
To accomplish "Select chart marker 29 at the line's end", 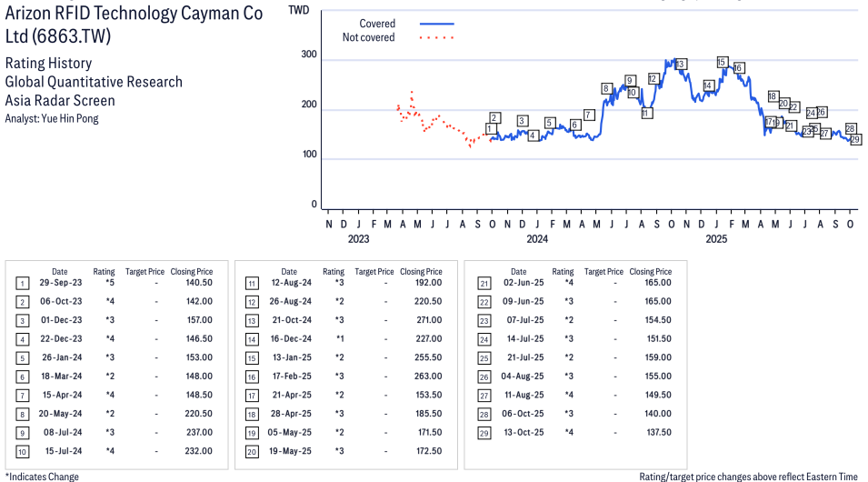I will 855,140.
